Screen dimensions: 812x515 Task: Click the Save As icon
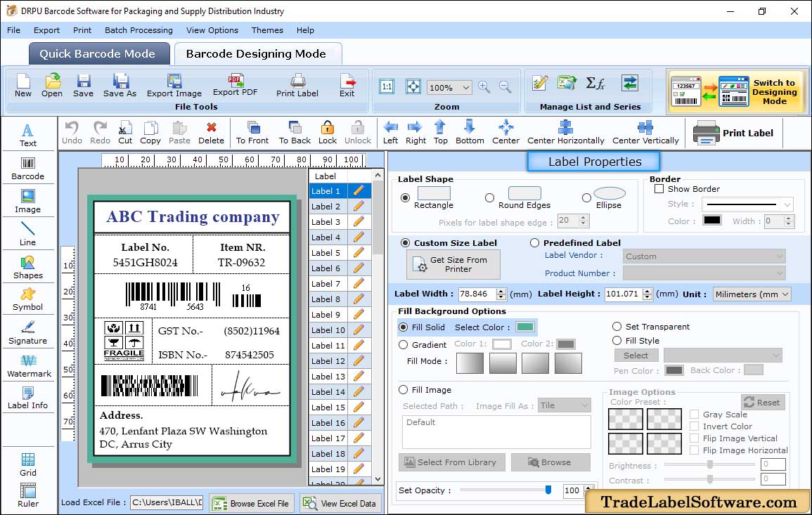click(x=120, y=86)
